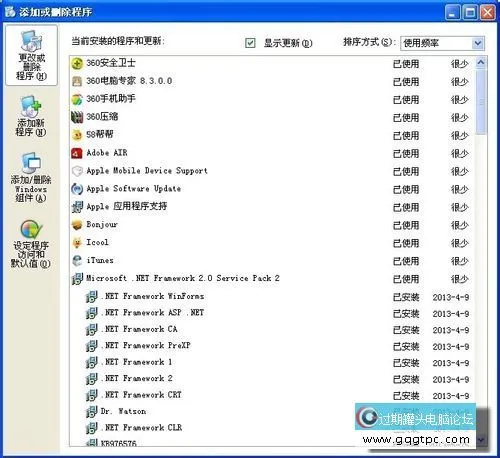Click the 360压缩 icon
Screen dimensions: 500x458
point(77,117)
